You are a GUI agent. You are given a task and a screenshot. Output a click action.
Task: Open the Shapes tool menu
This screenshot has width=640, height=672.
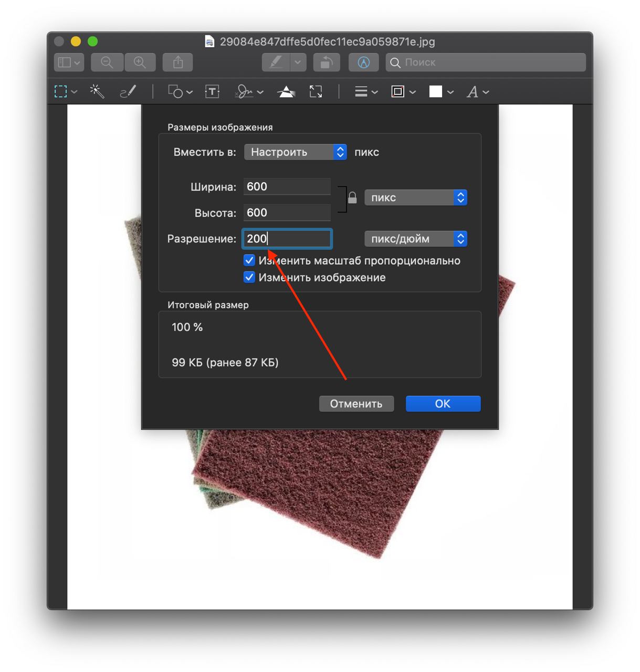180,91
